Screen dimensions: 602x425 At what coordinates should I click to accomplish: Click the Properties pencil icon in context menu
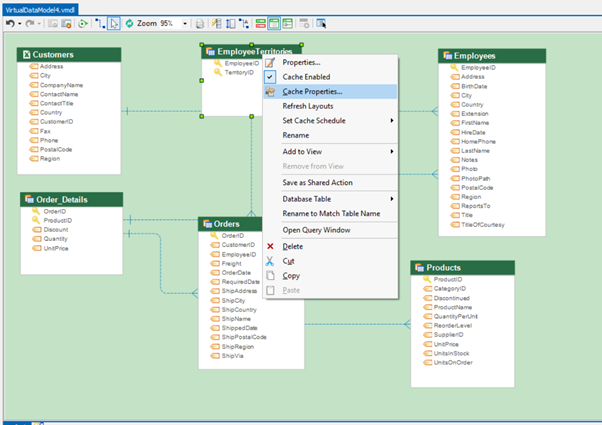click(x=270, y=63)
